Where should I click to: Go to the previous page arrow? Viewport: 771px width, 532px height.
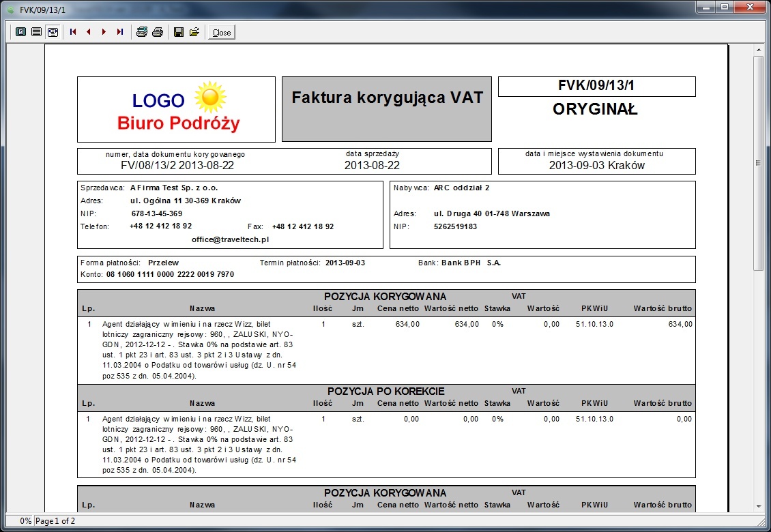tap(89, 32)
